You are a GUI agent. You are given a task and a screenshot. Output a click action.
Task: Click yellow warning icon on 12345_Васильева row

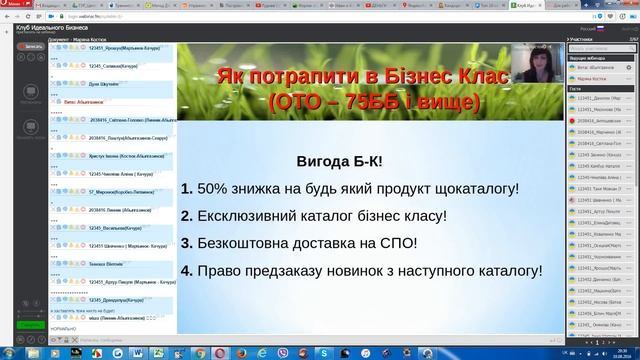point(71,227)
